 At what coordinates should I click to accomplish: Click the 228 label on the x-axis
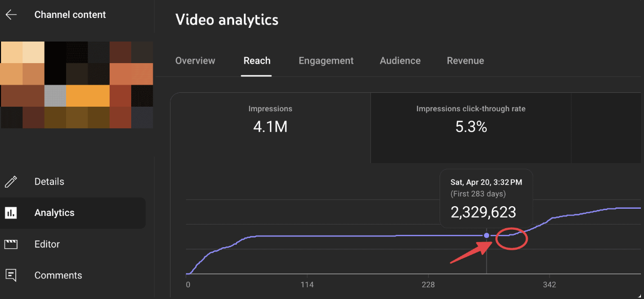coord(428,285)
